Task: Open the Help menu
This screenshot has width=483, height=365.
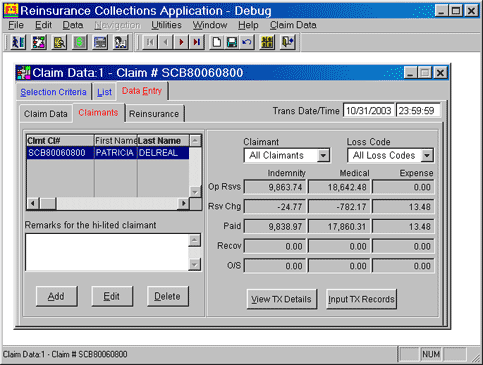Action: (248, 25)
